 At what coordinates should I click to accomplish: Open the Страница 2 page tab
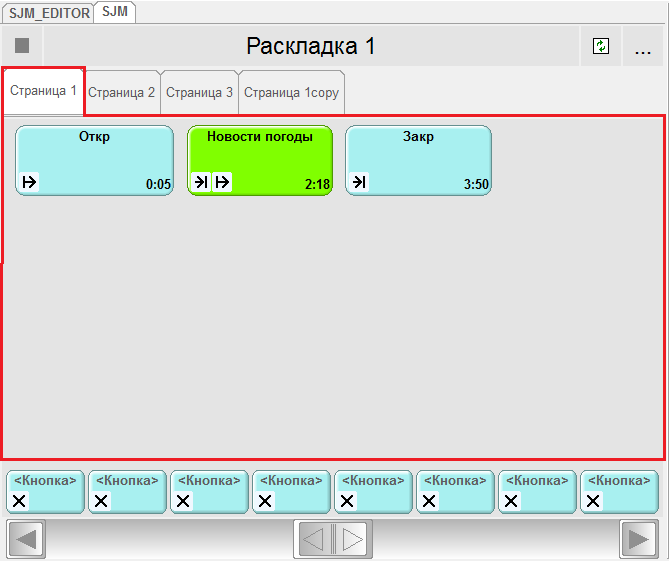coord(122,93)
